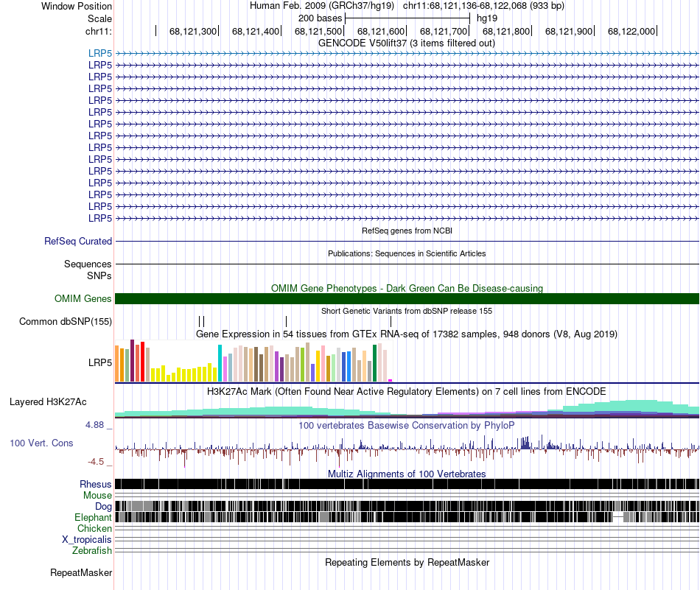Click the 'Zebrafish' alignment label
Screen dimensions: 700x590
[92, 550]
